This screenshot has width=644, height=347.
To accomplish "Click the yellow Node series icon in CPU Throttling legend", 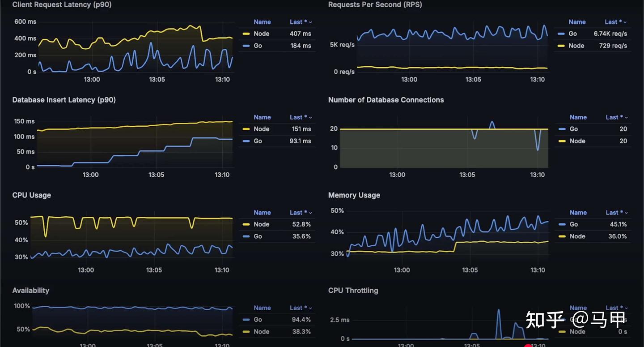I will tap(562, 331).
